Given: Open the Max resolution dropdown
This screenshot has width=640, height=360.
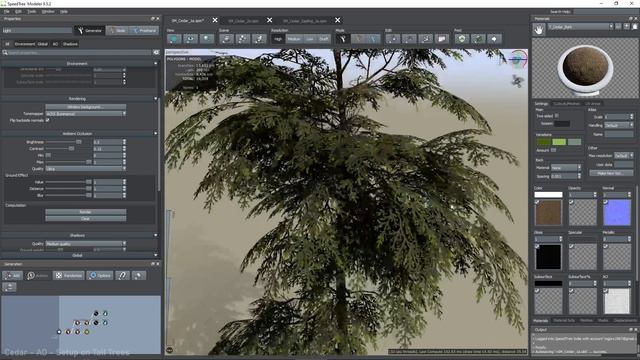Looking at the screenshot, I should point(623,156).
